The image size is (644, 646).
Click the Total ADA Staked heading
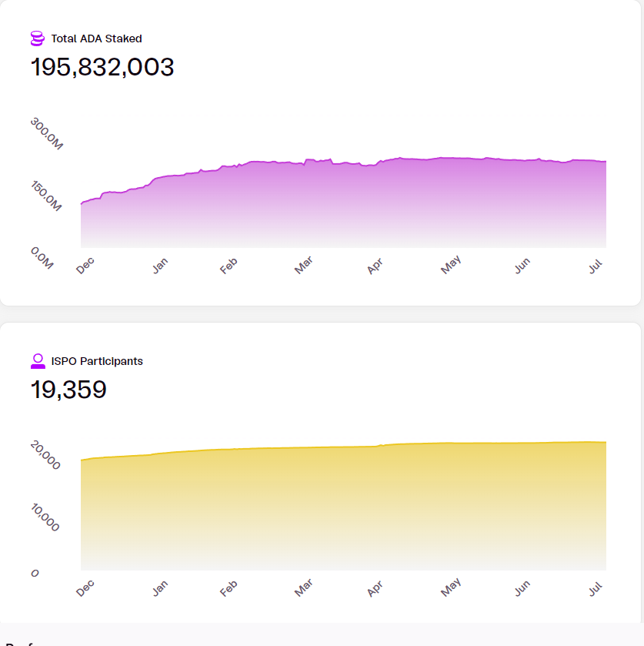pos(96,38)
